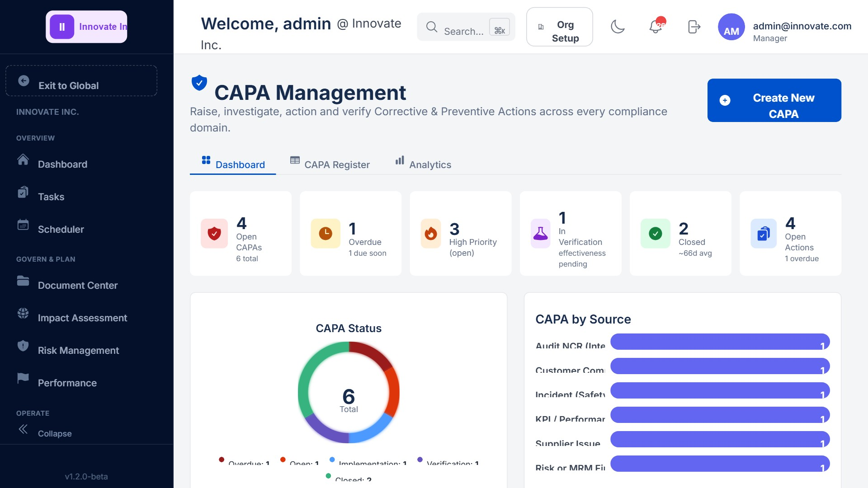Click the admin@innovate.com account text
Image resolution: width=868 pixels, height=488 pixels.
click(x=802, y=26)
